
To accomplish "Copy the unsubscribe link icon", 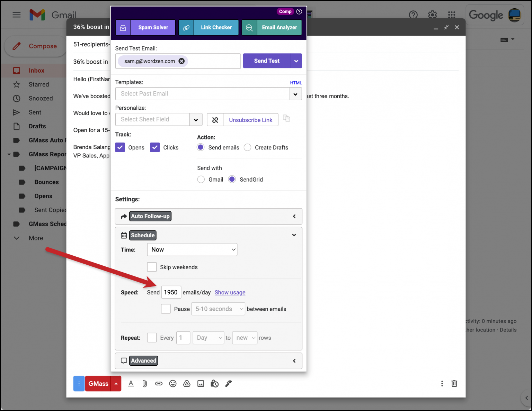I will (286, 119).
